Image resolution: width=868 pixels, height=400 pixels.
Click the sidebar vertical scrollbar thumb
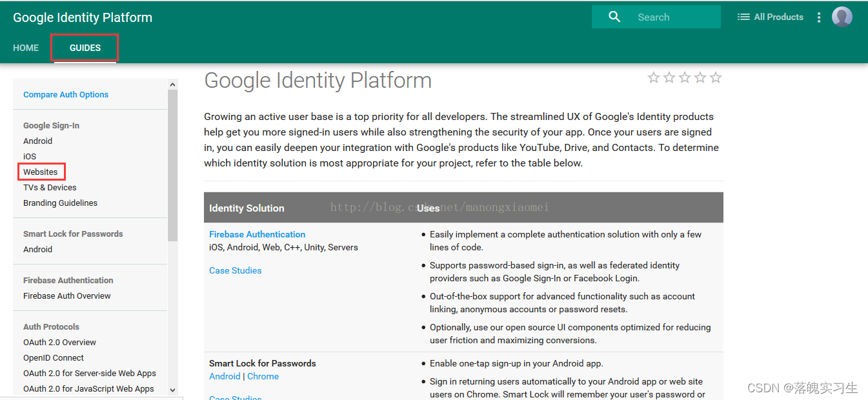172,165
